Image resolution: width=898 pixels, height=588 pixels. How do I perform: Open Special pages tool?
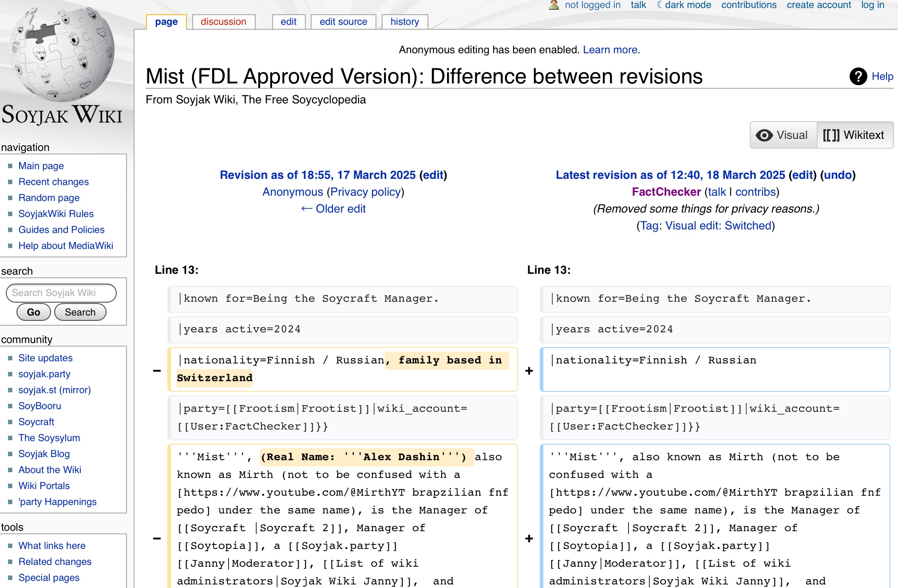49,577
